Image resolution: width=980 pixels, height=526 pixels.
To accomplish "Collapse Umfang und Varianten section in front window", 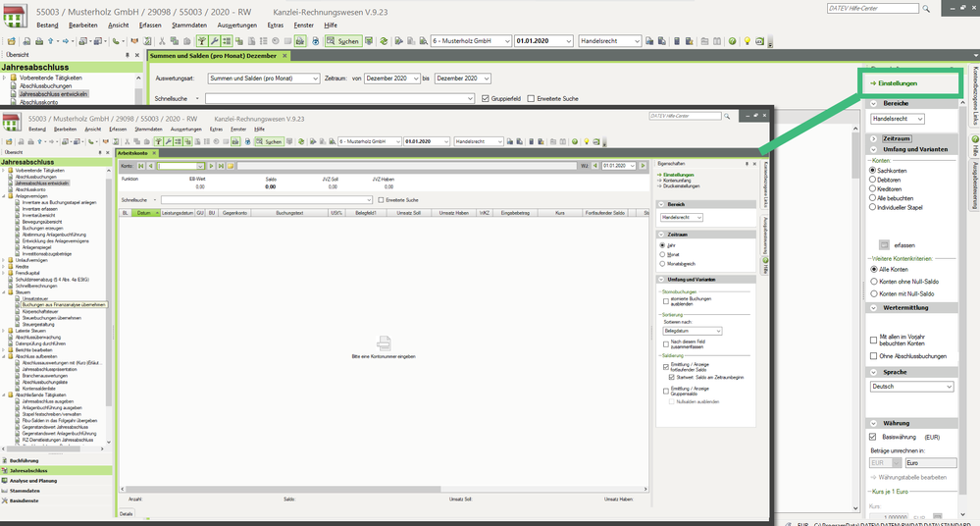I will (661, 280).
